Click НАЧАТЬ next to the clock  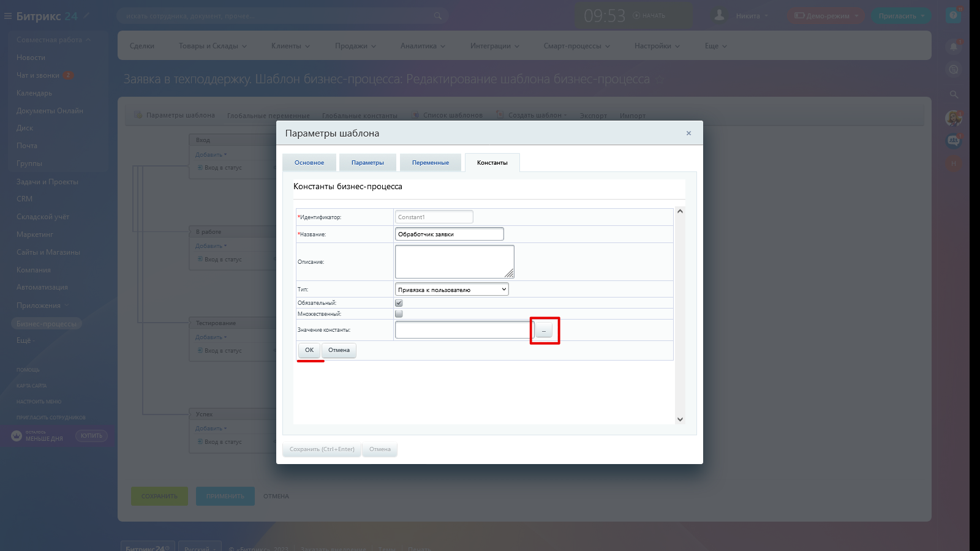[649, 16]
